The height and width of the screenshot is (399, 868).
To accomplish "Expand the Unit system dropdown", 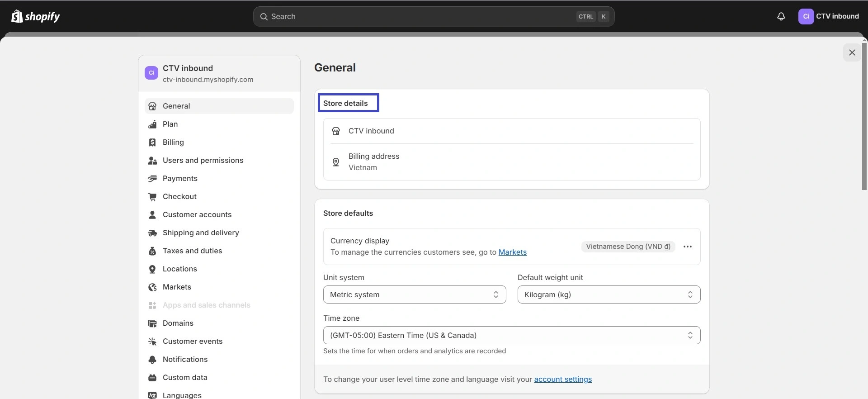I will pos(415,294).
